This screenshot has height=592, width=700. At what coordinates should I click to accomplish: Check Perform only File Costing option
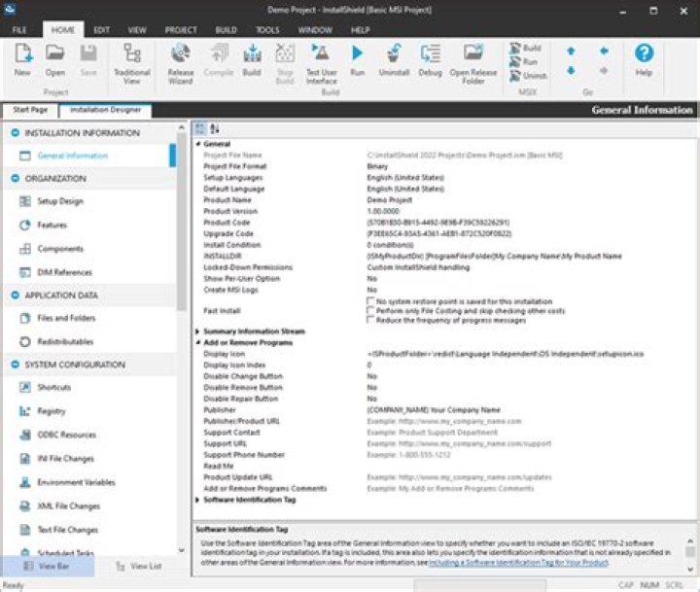(x=370, y=311)
